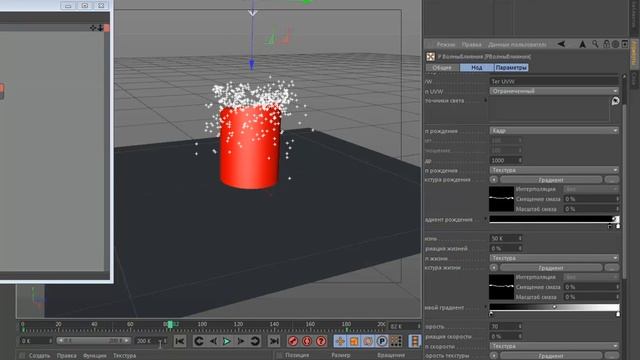640x360 pixels.
Task: Open the Создать menu in the material manager
Action: click(x=39, y=356)
